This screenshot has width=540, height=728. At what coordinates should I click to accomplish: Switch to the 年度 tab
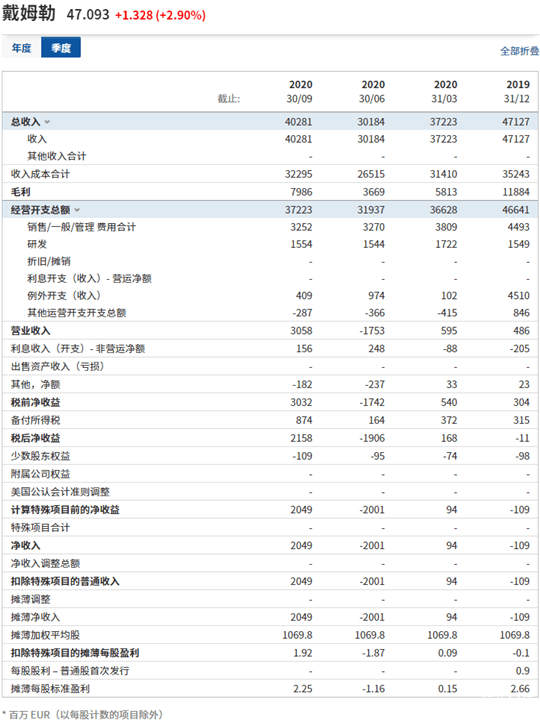coord(21,48)
